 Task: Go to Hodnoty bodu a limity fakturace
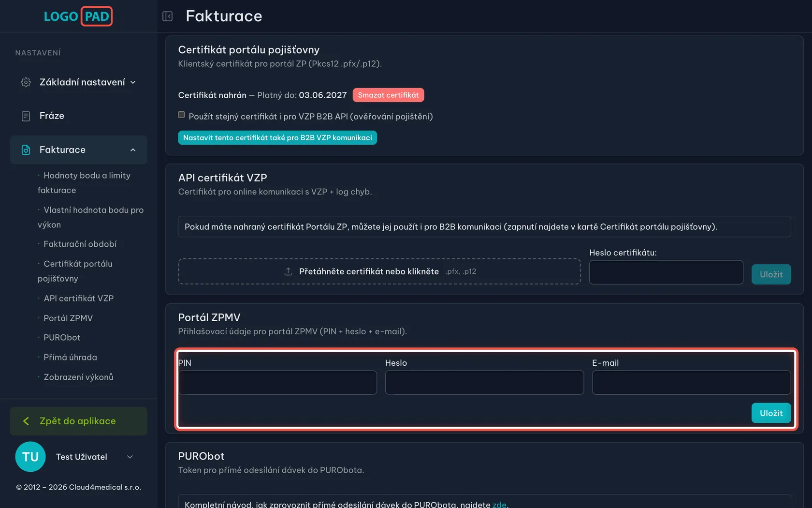coord(84,183)
